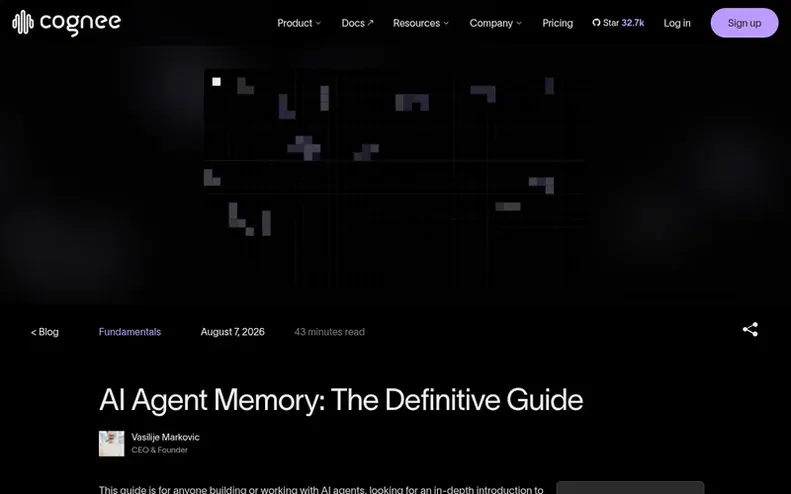Click Log in
Viewport: 791px width, 494px height.
[x=677, y=23]
